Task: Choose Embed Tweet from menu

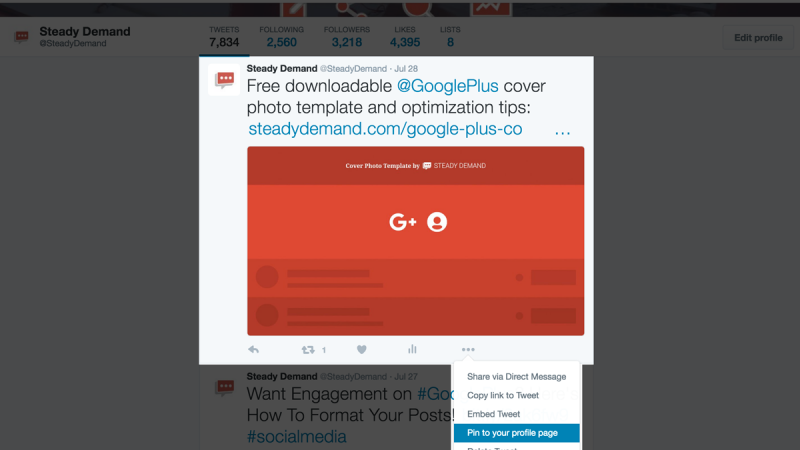Action: coord(493,414)
